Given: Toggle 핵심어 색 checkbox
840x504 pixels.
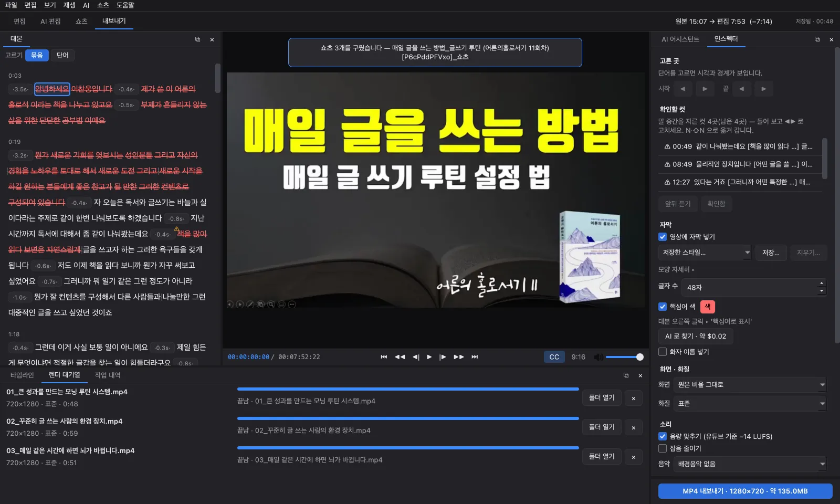Looking at the screenshot, I should pyautogui.click(x=663, y=307).
